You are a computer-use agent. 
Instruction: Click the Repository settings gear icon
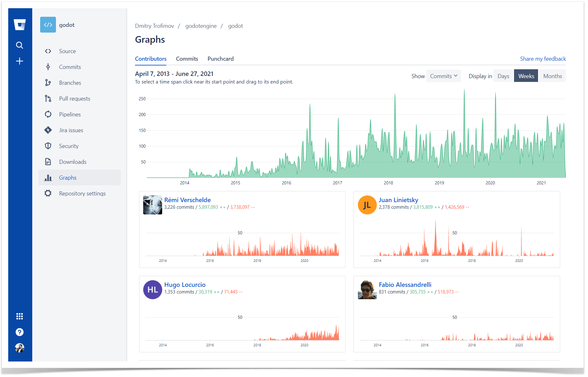coord(48,193)
